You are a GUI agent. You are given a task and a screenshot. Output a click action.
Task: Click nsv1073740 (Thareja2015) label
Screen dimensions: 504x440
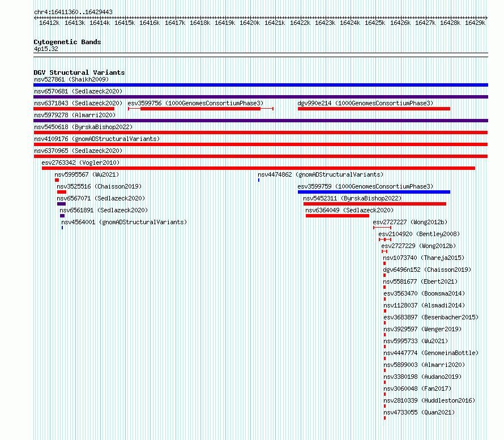(424, 258)
